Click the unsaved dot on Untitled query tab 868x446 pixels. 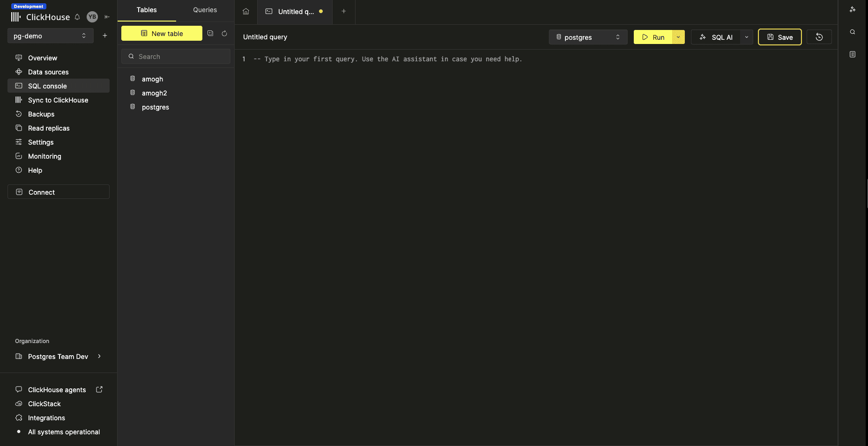click(321, 11)
